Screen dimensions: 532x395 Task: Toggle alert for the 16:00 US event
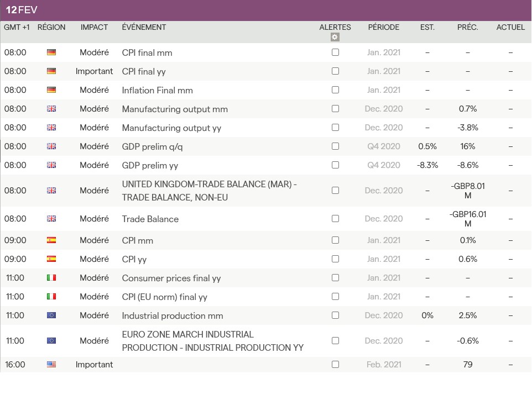click(x=335, y=365)
